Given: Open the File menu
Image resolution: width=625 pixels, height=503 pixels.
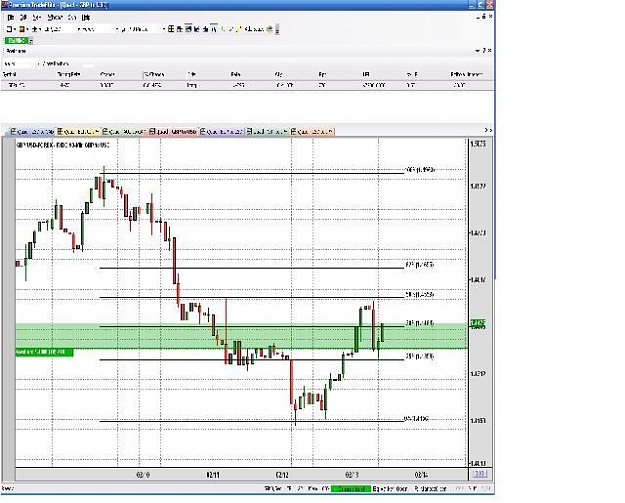Looking at the screenshot, I should [11, 18].
